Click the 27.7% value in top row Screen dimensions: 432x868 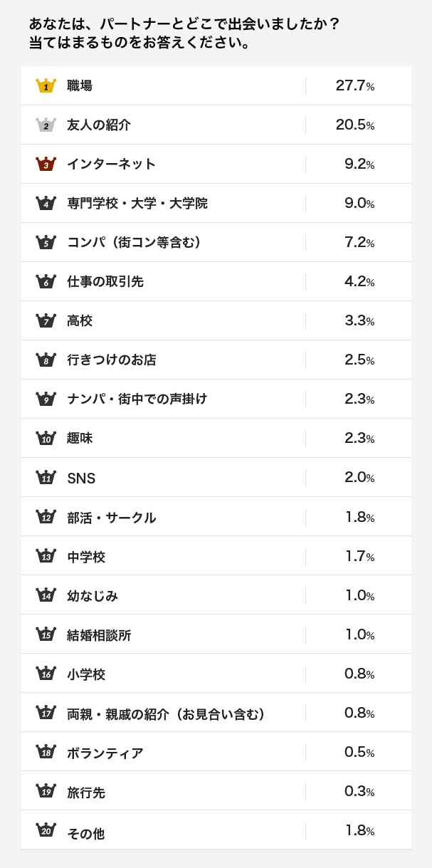coord(355,86)
